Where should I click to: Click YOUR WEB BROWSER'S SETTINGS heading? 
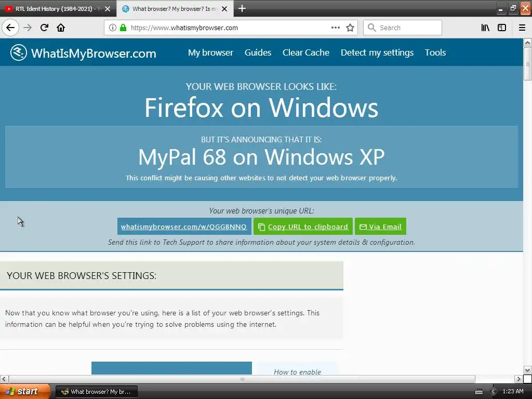(x=82, y=275)
